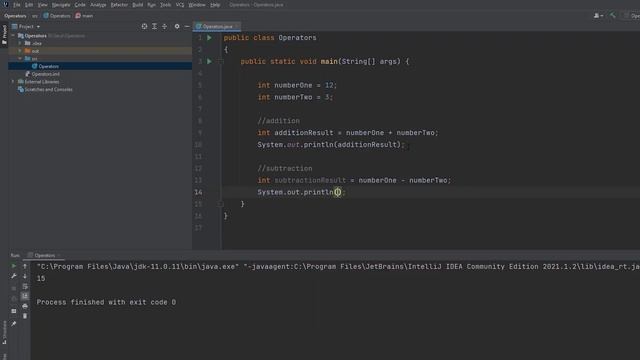Viewport: 640px width, 360px height.
Task: Toggle the Structure tool window side tab
Action: tap(4, 332)
